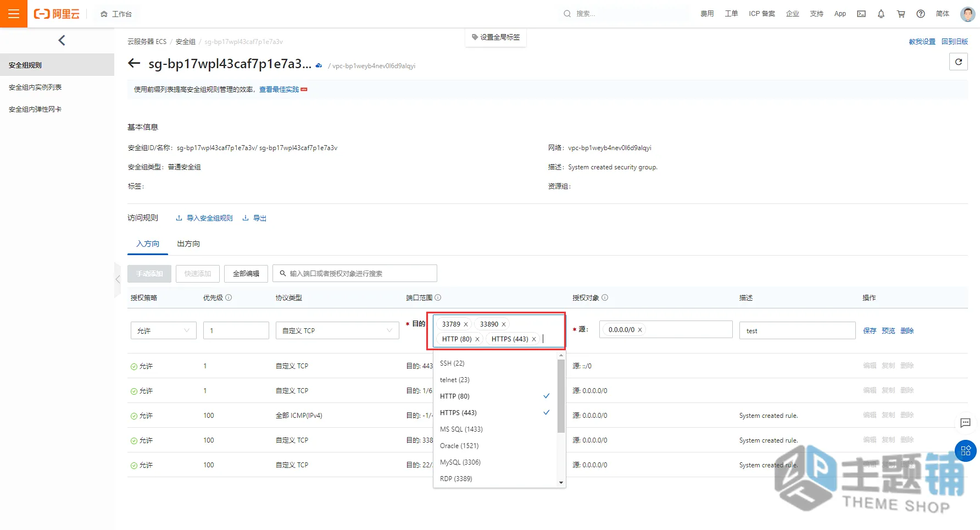Select Oracle (1521) from port list
980x530 pixels.
point(495,446)
